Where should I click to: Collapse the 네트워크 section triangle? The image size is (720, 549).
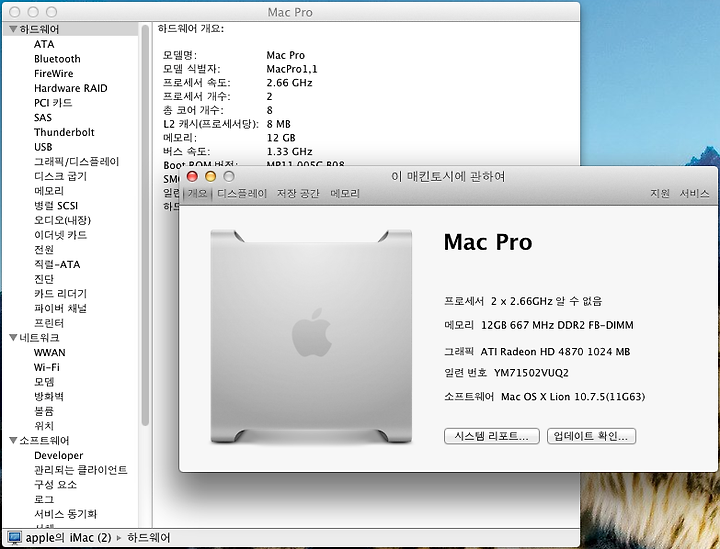[13, 337]
